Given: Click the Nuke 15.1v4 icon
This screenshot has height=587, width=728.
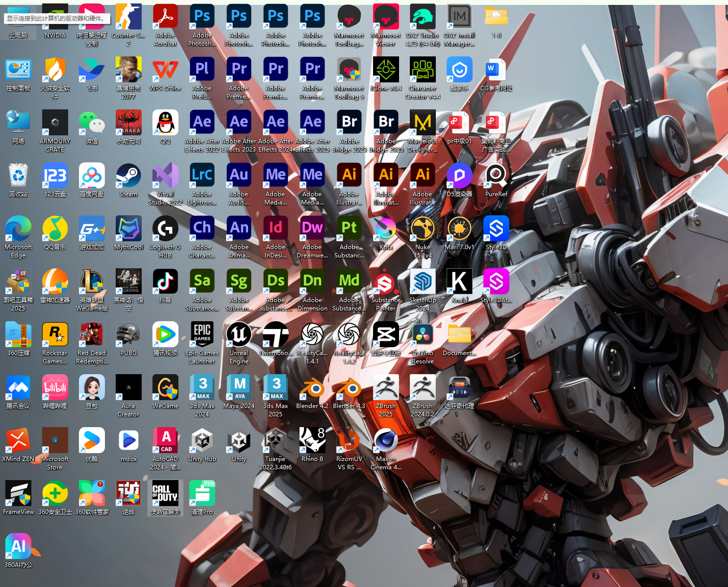Looking at the screenshot, I should pos(423,237).
